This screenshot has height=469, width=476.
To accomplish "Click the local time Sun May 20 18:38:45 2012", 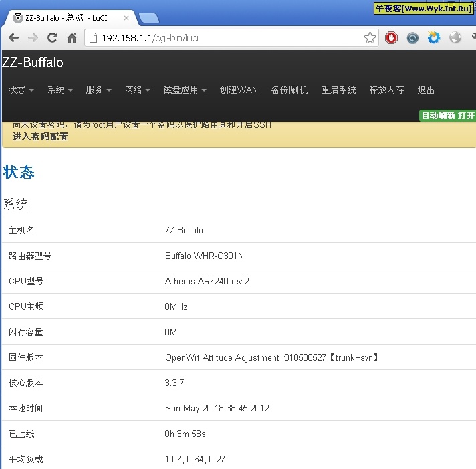I will click(x=217, y=408).
